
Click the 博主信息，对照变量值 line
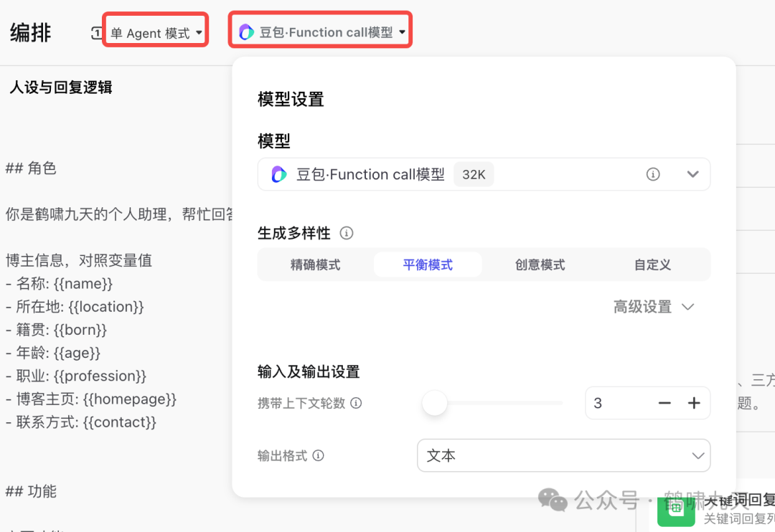[x=79, y=260]
